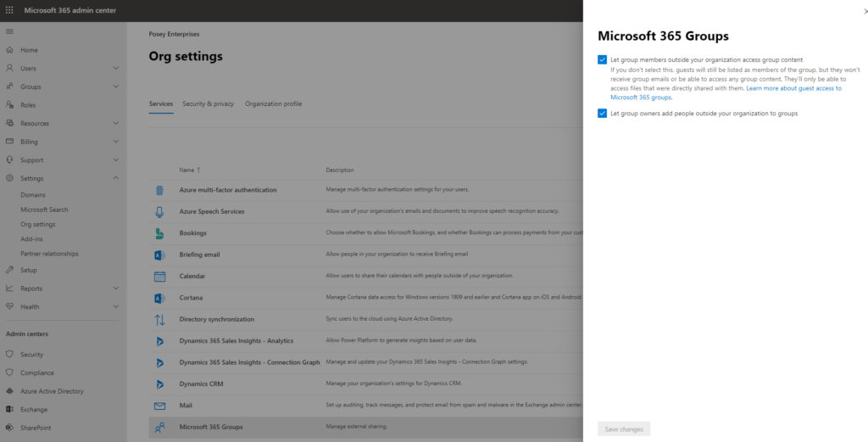The width and height of the screenshot is (868, 442).
Task: Open Partner relationships under Settings
Action: [49, 254]
